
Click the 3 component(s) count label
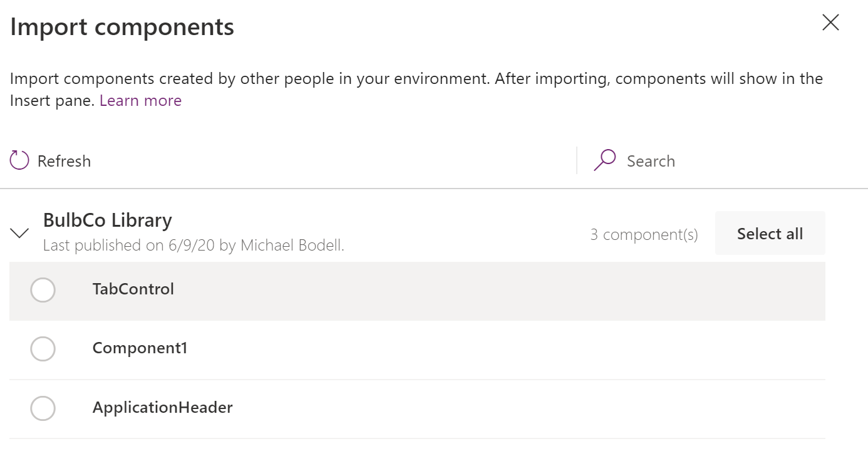[644, 234]
